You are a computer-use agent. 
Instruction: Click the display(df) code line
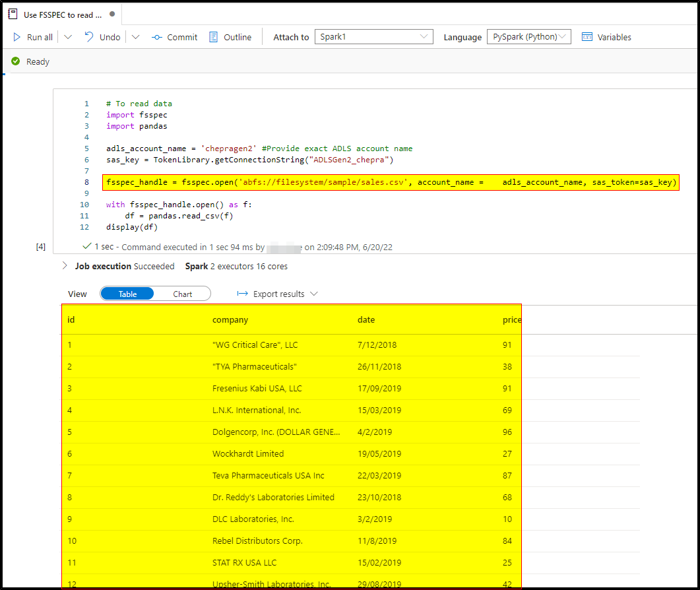pyautogui.click(x=132, y=227)
